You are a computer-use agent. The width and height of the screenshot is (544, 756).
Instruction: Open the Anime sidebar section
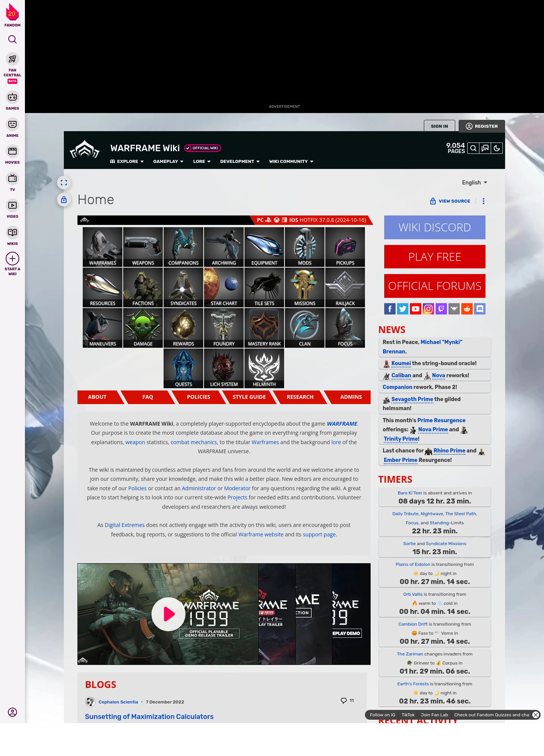point(12,128)
